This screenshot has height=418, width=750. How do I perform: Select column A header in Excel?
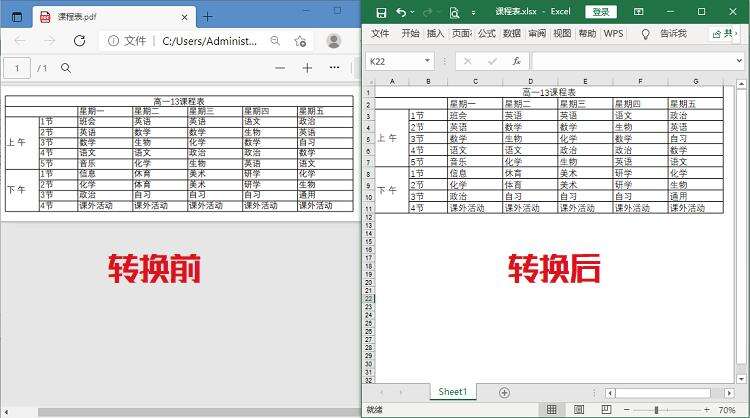[x=392, y=81]
